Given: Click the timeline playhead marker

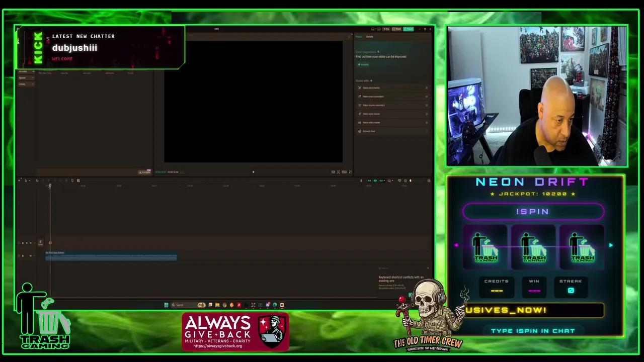Looking at the screenshot, I should [x=50, y=186].
